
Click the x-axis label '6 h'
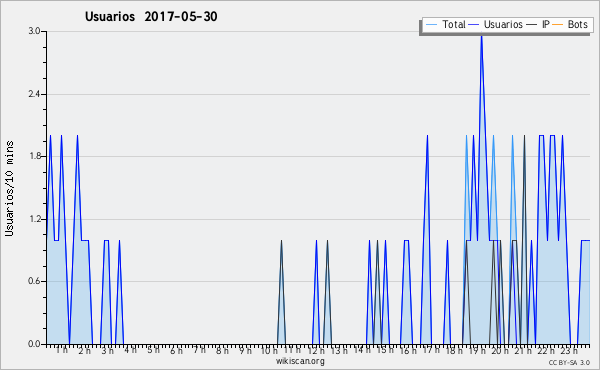(x=176, y=350)
